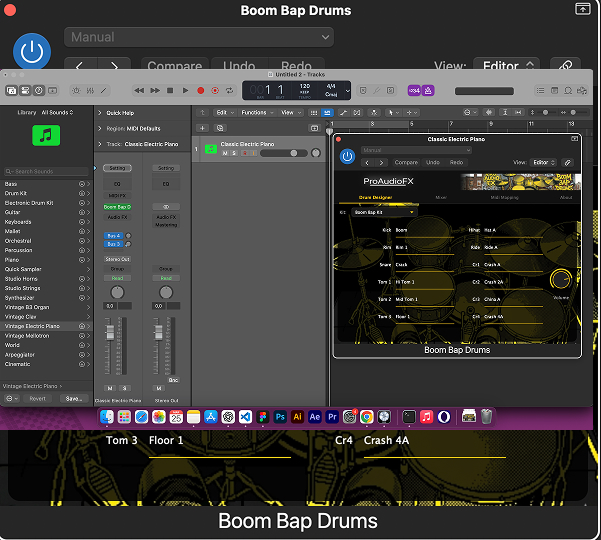Solo the Classic Electric Piano track header

(234, 153)
